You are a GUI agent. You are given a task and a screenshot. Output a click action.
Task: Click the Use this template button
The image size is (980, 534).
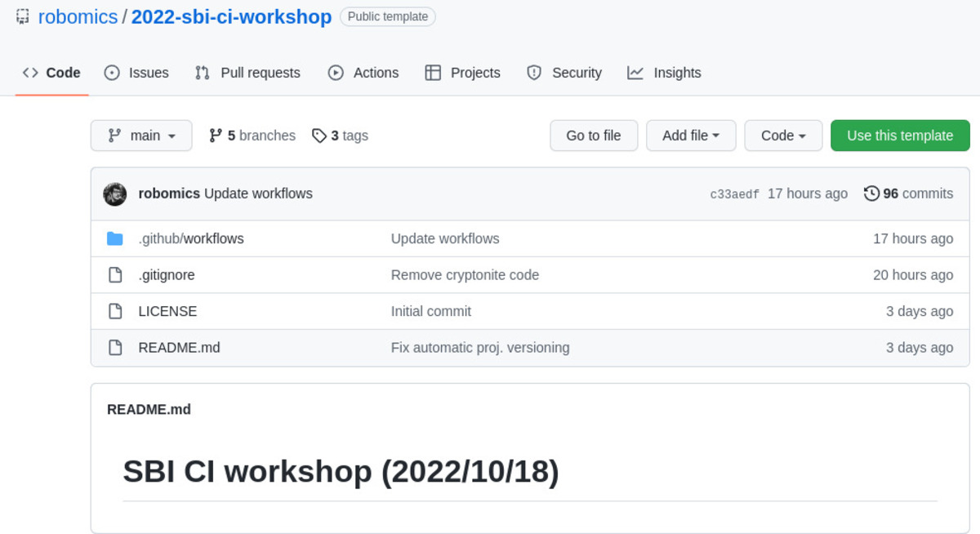pos(900,136)
